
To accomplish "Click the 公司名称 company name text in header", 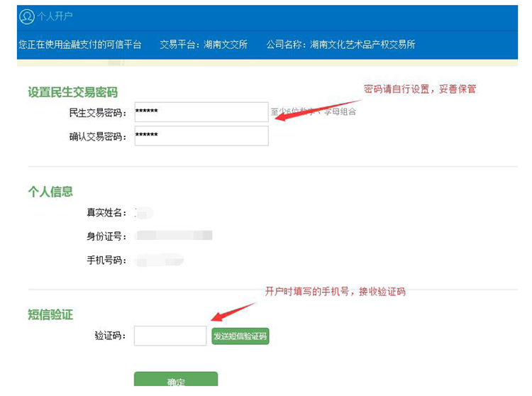I will [340, 44].
